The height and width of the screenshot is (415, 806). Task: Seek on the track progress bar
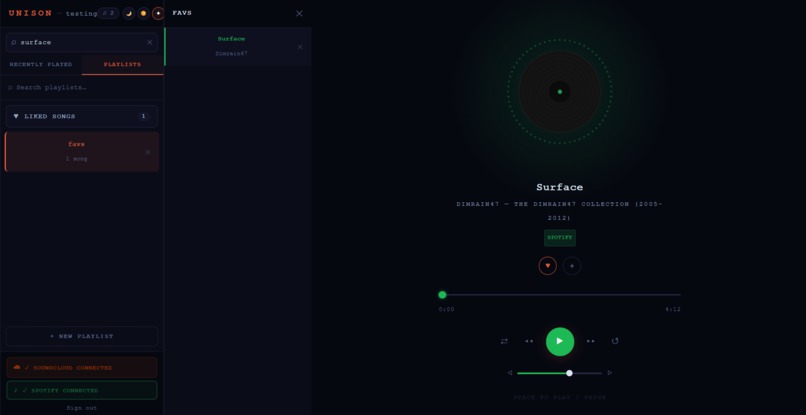coord(560,295)
